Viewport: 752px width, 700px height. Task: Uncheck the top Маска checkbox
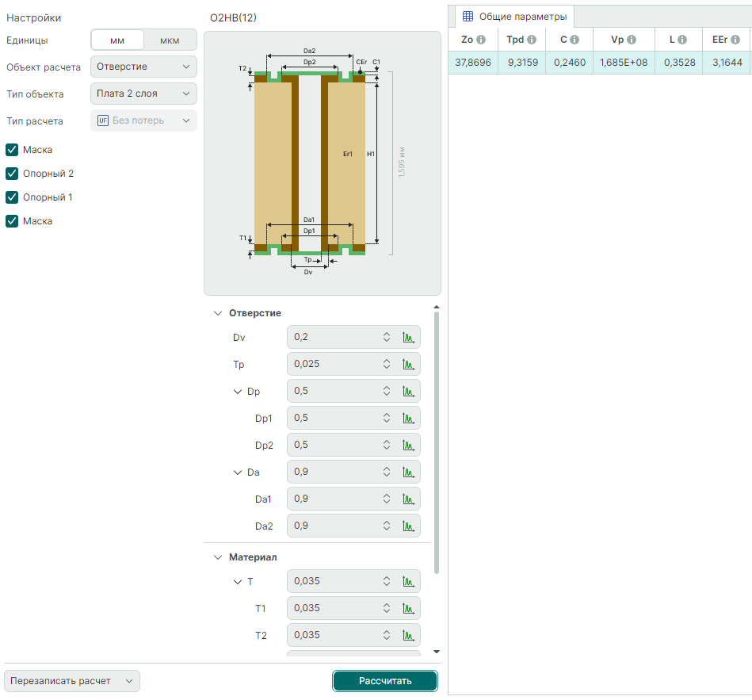[12, 150]
